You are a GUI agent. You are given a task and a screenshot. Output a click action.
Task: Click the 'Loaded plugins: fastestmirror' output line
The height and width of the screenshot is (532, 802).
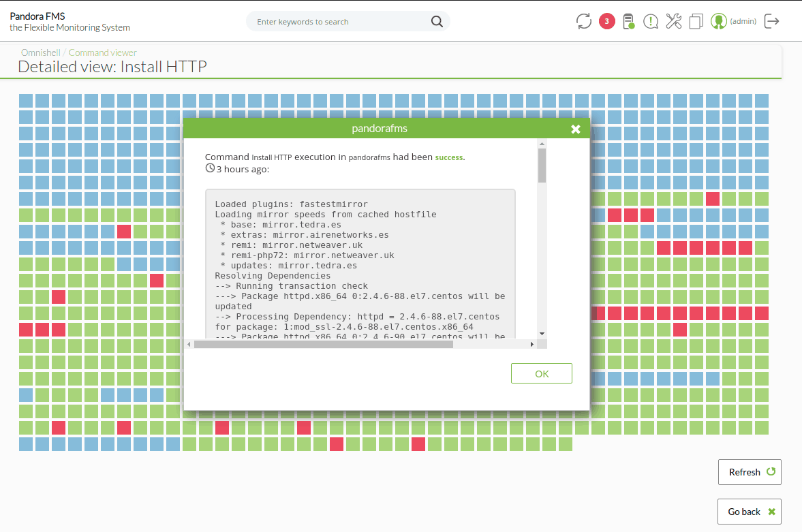[x=291, y=204]
